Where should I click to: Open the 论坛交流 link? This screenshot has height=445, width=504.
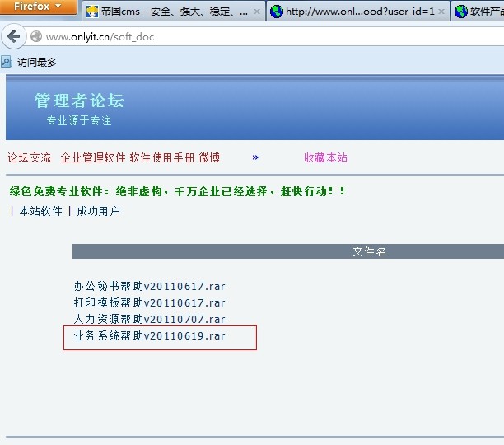point(29,157)
